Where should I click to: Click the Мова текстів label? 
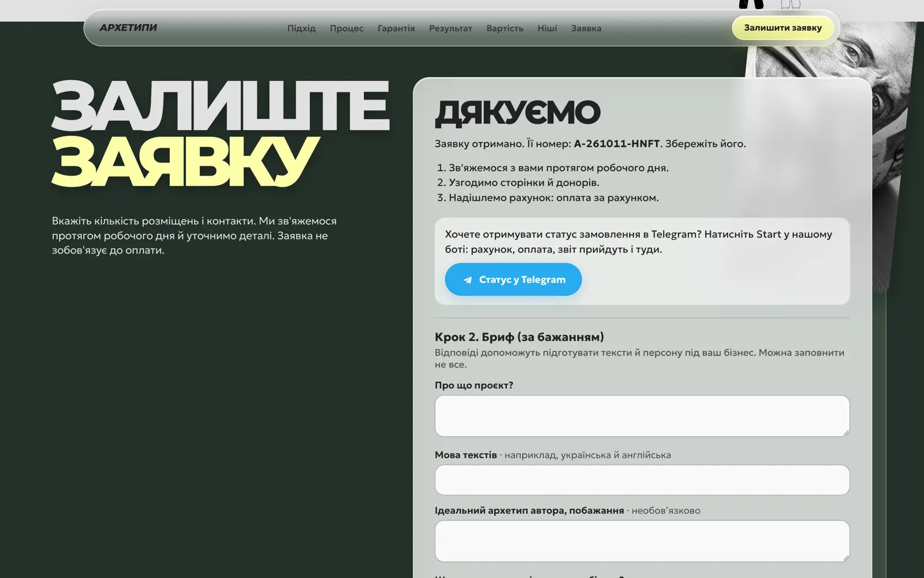[x=465, y=455]
